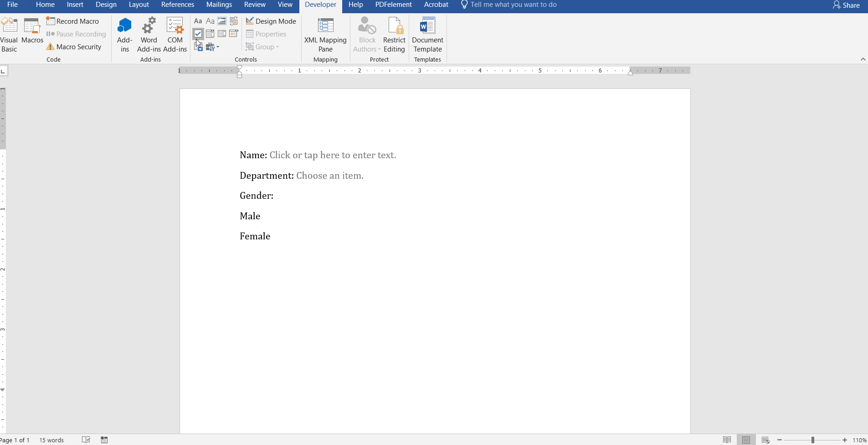
Task: Open Macro Security settings
Action: 74,47
